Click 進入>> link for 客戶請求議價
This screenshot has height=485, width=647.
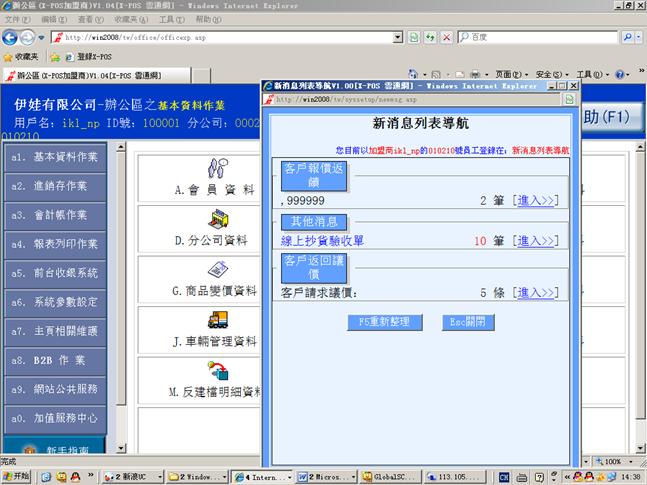[x=534, y=293]
